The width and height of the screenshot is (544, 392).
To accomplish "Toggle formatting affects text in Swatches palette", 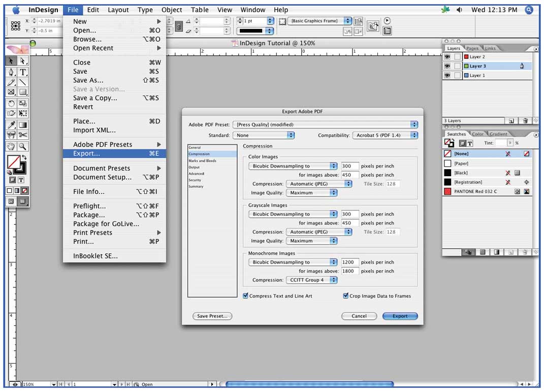I will [470, 143].
